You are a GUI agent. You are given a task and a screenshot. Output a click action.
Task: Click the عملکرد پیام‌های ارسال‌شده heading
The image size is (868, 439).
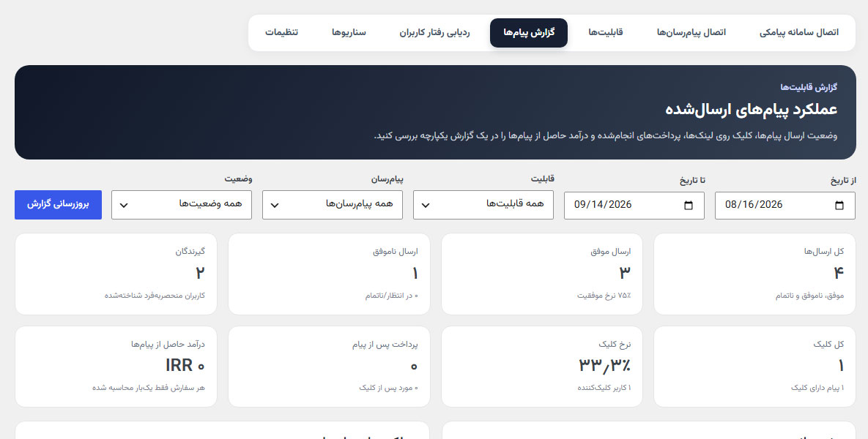(x=752, y=109)
